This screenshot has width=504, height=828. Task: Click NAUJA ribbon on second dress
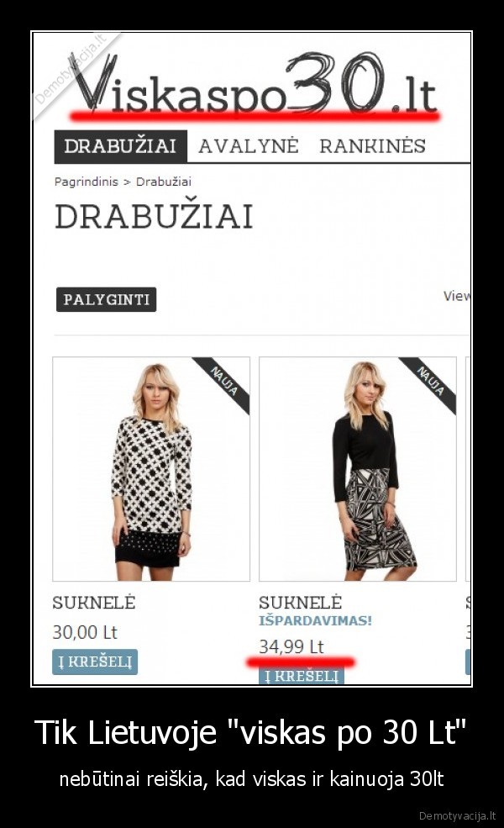(430, 382)
